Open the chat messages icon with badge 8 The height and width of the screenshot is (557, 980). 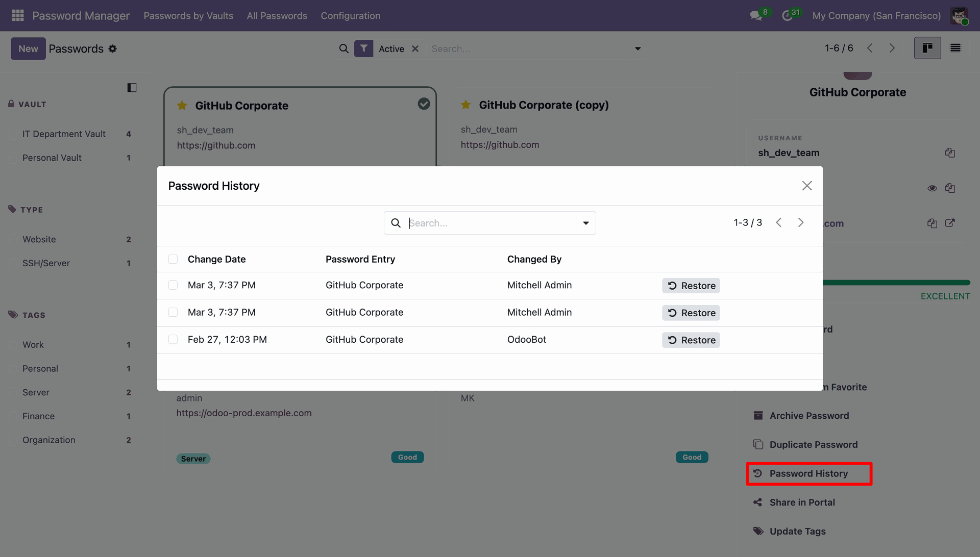point(756,15)
